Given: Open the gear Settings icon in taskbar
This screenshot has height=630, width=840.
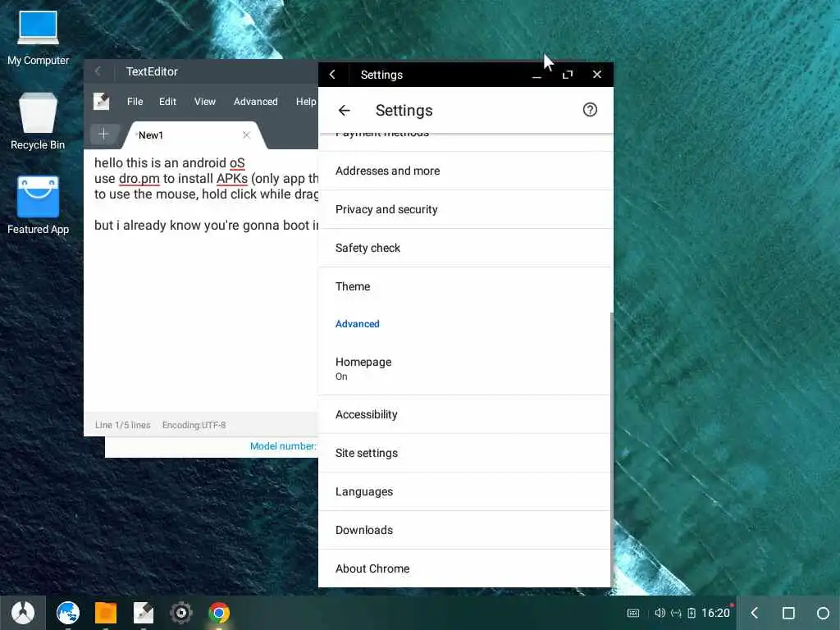Looking at the screenshot, I should (x=181, y=612).
